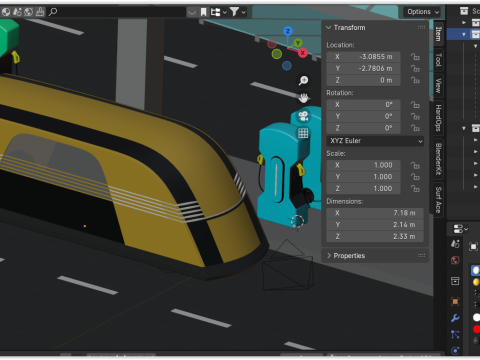This screenshot has height=360, width=480.
Task: Click the material sphere asset type icon
Action: point(6,12)
